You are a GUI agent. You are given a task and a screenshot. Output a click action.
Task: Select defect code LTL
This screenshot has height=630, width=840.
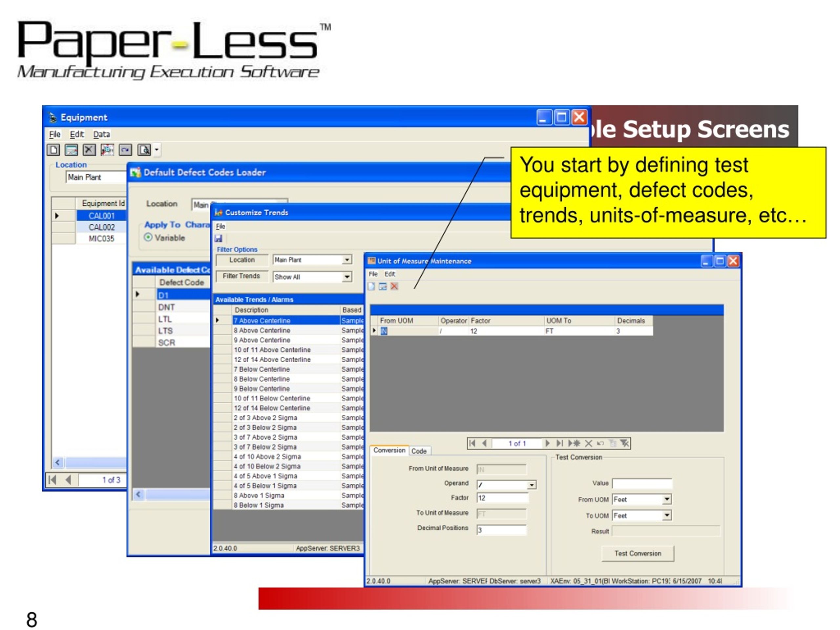(x=183, y=319)
